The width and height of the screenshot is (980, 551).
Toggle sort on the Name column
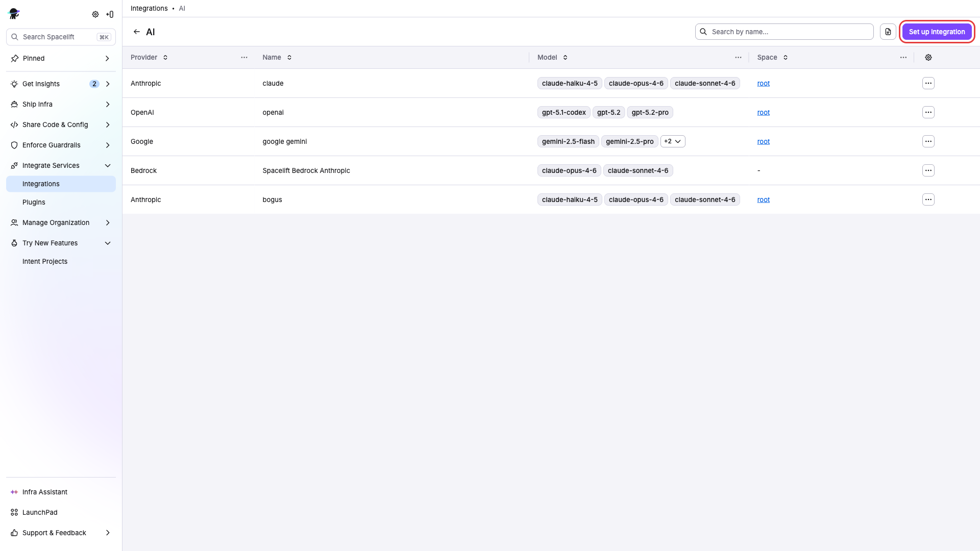tap(289, 57)
